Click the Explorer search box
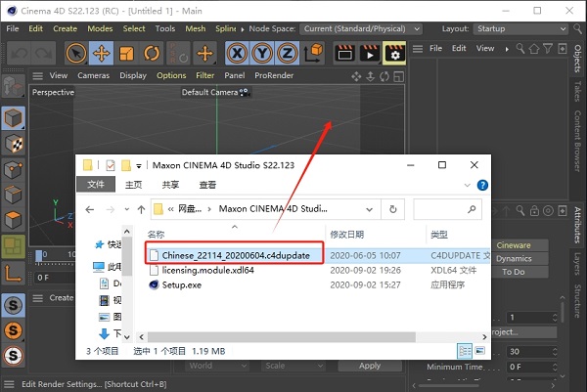The width and height of the screenshot is (587, 392). coord(445,208)
